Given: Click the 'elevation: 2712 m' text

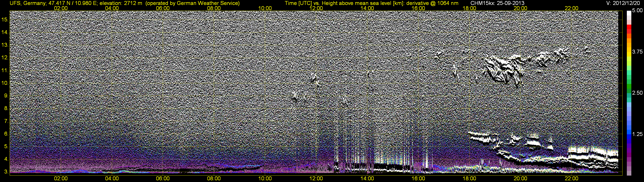Looking at the screenshot, I should tap(121, 3).
